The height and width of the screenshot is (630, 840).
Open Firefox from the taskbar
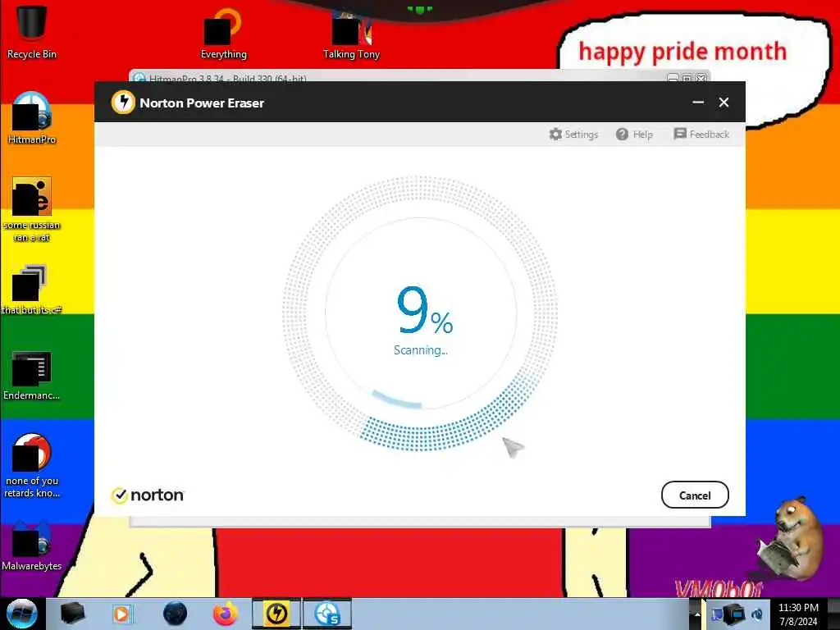click(225, 614)
